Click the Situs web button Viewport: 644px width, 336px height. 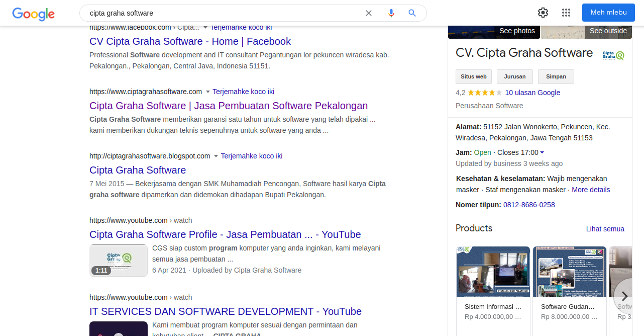tap(474, 76)
